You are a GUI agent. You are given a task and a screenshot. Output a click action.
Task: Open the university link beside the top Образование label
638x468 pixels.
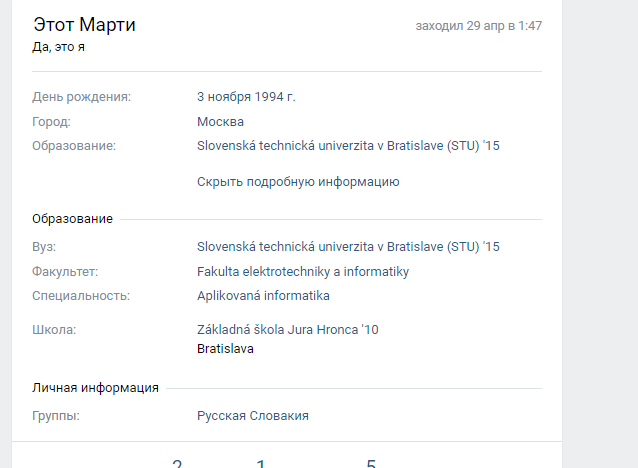coord(348,146)
